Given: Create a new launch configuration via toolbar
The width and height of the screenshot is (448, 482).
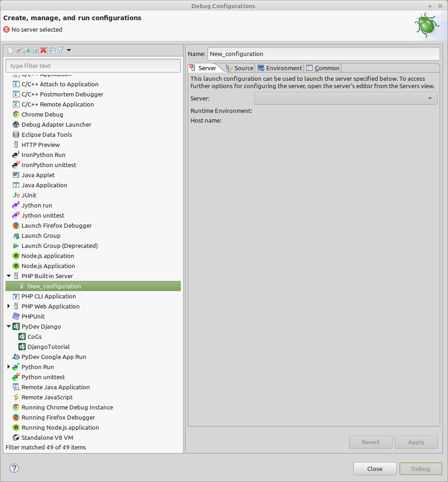Looking at the screenshot, I should [11, 50].
